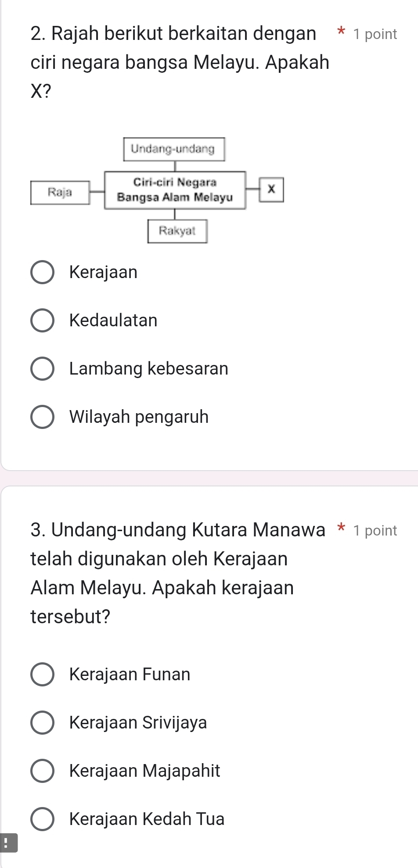The width and height of the screenshot is (418, 868).
Task: Click the 1 point label of question 2
Action: (375, 34)
